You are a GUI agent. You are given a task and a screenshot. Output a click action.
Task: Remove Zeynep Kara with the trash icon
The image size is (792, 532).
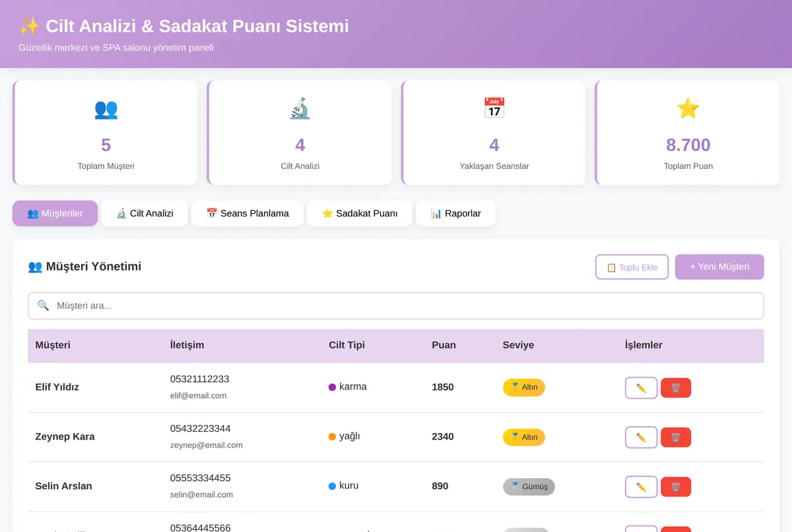tap(676, 438)
